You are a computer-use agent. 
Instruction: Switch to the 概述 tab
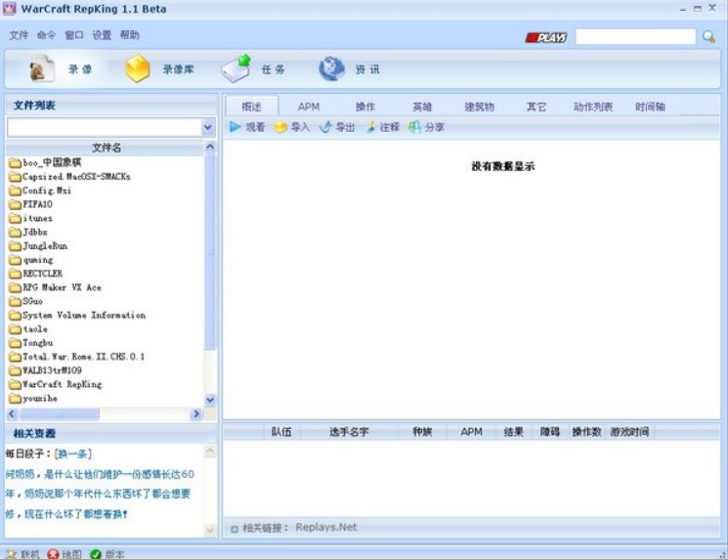point(252,107)
